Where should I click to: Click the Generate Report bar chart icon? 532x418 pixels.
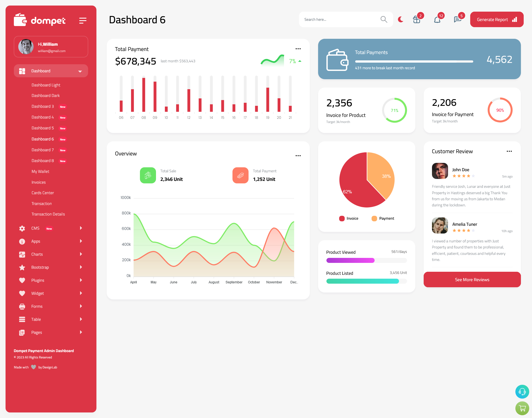tap(514, 19)
